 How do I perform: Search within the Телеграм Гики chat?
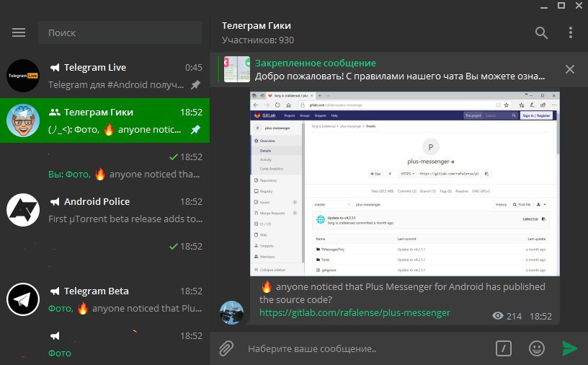[541, 32]
